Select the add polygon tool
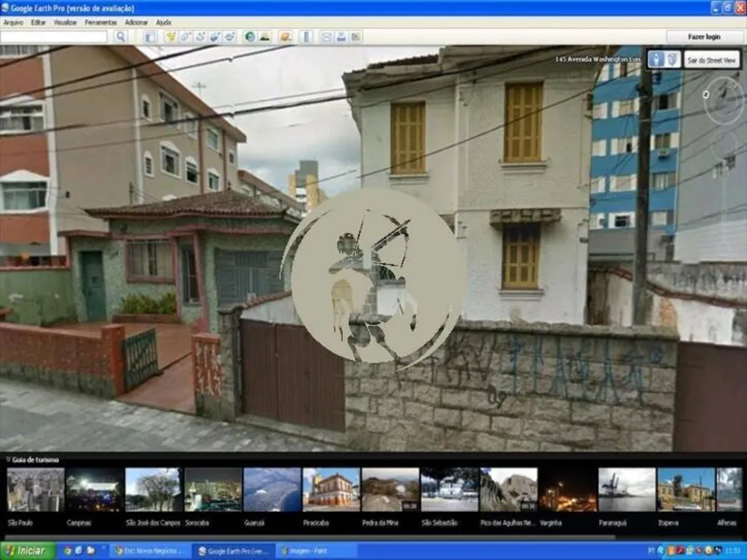 point(186,37)
